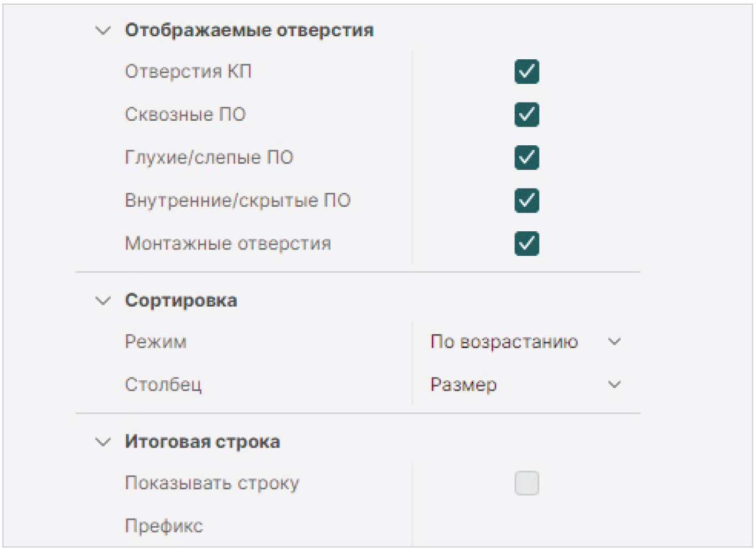
Task: Collapse the "Отображаемые отверстия" section
Action: pos(103,30)
